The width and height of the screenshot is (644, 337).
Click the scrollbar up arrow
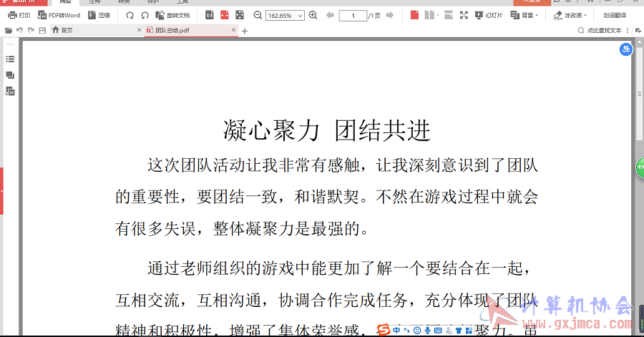640,42
